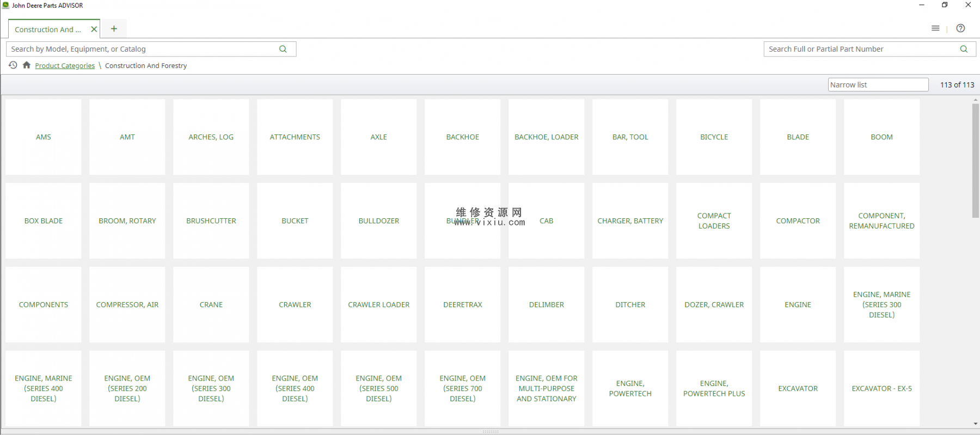Viewport: 980px width, 435px height.
Task: Open the BACKHOE category tile
Action: point(463,137)
